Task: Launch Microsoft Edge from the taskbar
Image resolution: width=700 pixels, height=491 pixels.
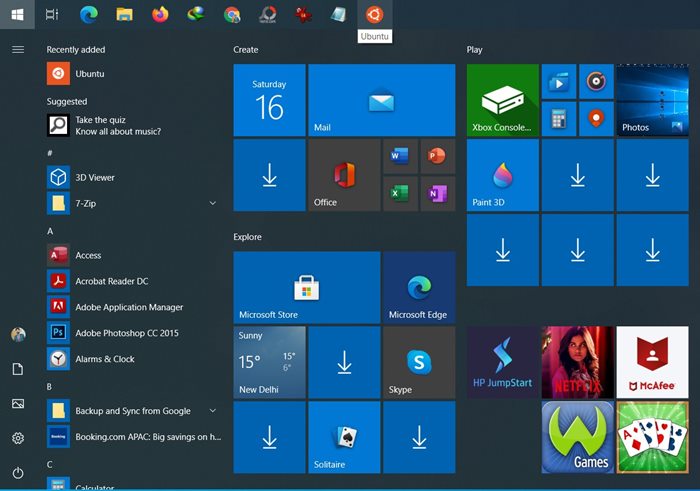Action: click(89, 15)
